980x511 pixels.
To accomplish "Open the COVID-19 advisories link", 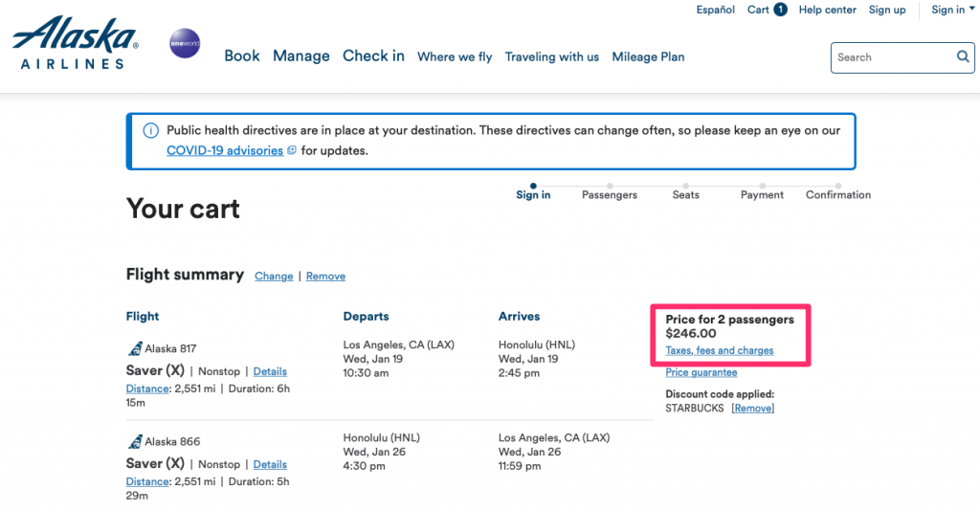I will coord(226,151).
